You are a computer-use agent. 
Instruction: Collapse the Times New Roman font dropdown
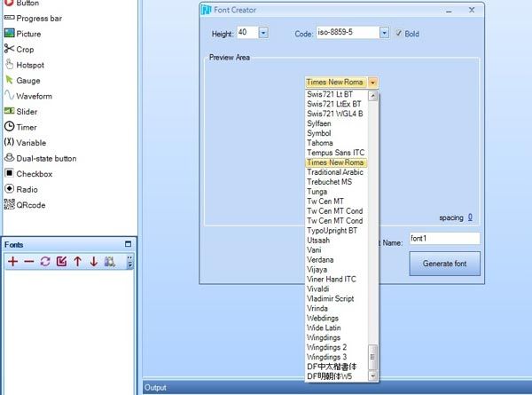click(373, 83)
